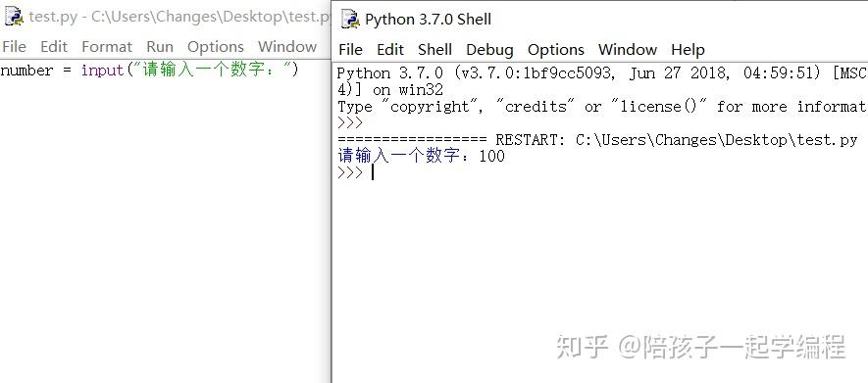Click the number variable in the editor
This screenshot has width=868, height=383.
point(27,71)
